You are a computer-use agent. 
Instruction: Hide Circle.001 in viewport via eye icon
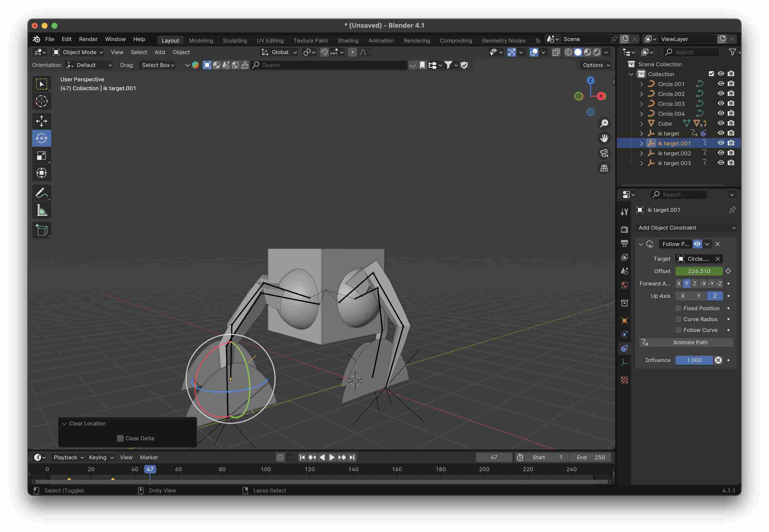click(x=721, y=84)
